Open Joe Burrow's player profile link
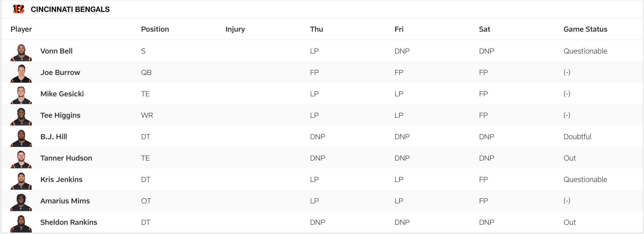Screen dimensions: 644x234 (x=60, y=72)
